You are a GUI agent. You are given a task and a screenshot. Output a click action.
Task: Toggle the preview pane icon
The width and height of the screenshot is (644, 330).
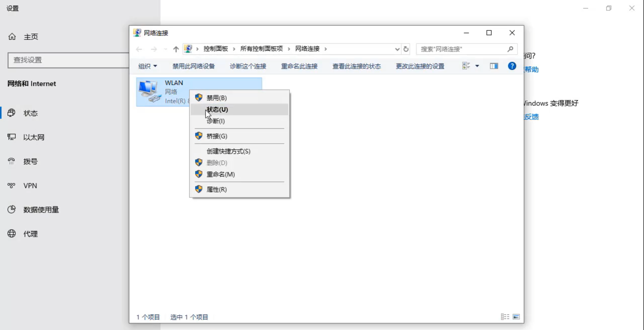click(494, 66)
